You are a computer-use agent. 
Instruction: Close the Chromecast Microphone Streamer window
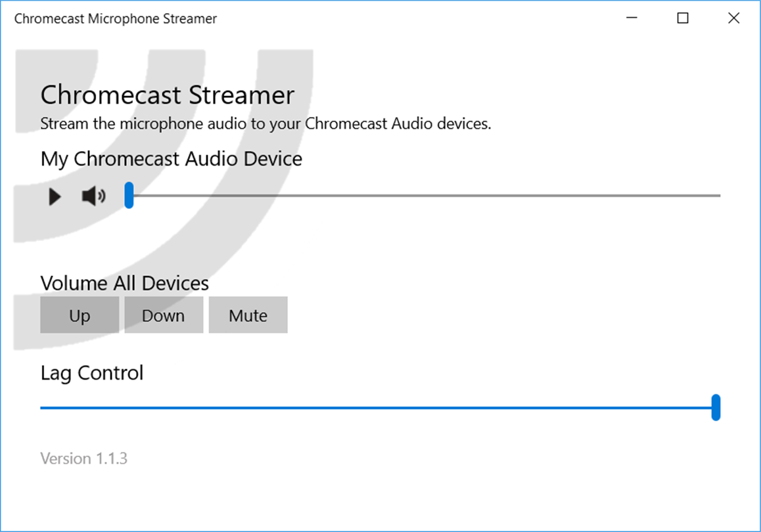[734, 18]
